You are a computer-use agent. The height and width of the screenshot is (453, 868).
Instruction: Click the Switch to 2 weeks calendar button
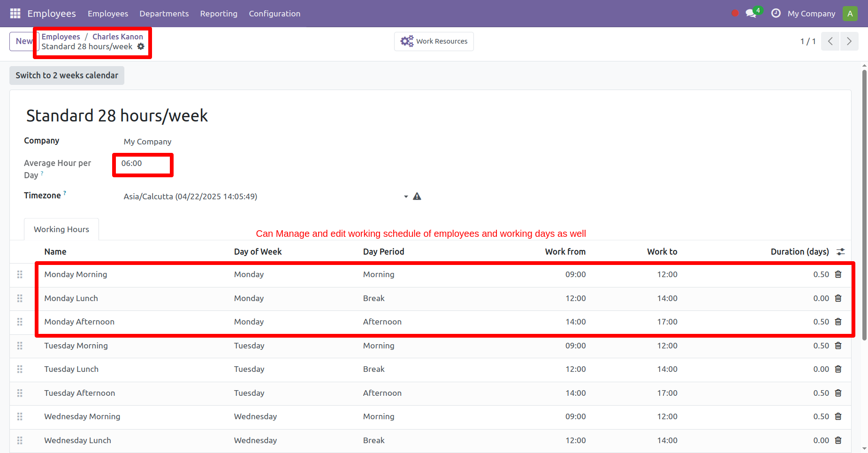(x=66, y=75)
